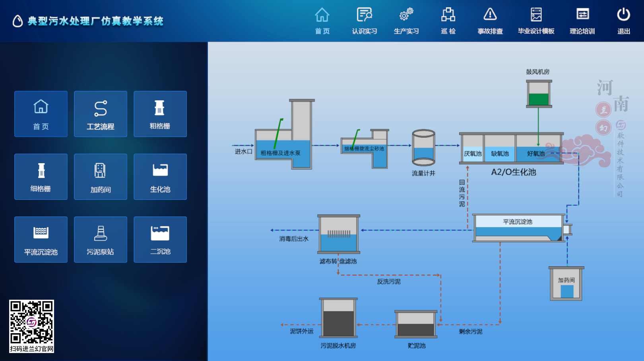Open 毕业设计模板 in the top bar
This screenshot has height=361, width=644.
(x=536, y=21)
